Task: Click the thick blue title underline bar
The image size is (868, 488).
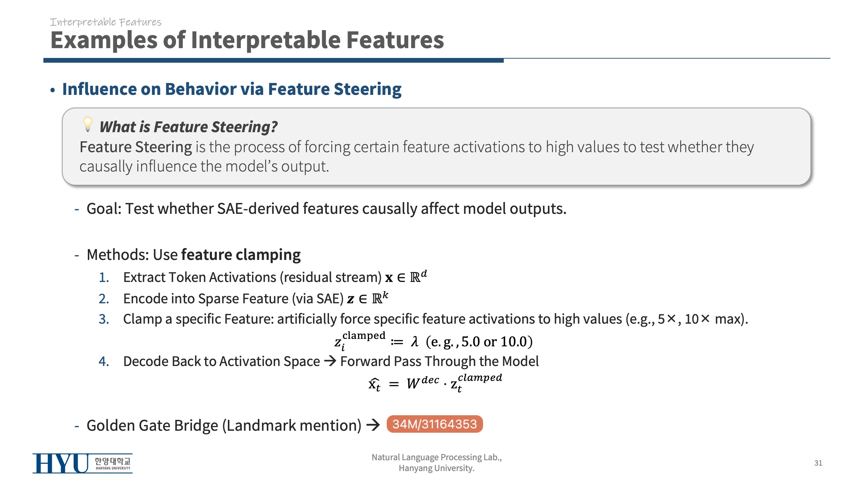Action: tap(273, 61)
